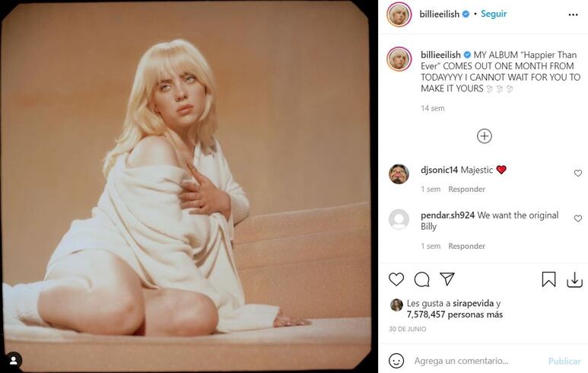Show tagged people icon on photo

click(14, 361)
